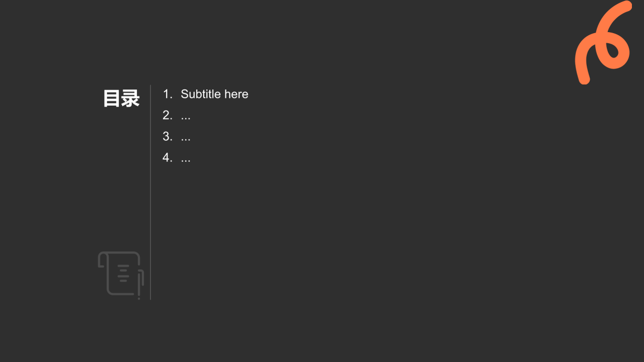Image resolution: width=644 pixels, height=362 pixels.
Task: Click the curled top-left corner of the scroll icon
Action: (102, 259)
